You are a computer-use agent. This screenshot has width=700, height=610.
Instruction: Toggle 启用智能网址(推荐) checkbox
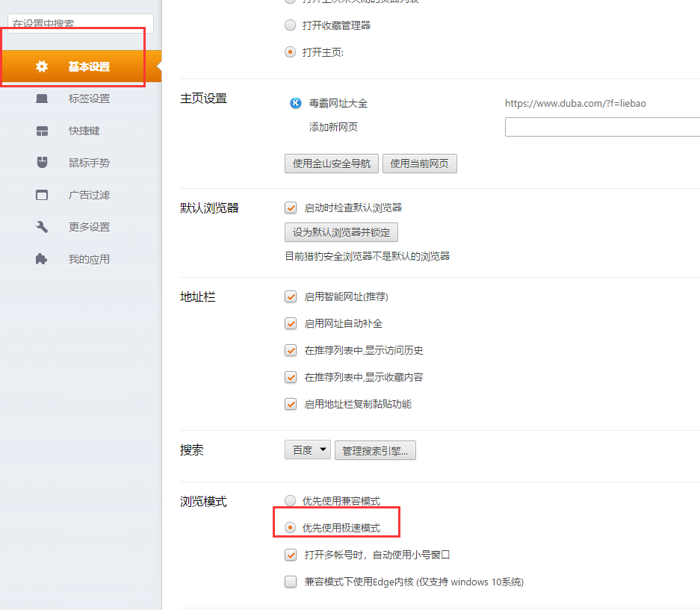tap(291, 296)
